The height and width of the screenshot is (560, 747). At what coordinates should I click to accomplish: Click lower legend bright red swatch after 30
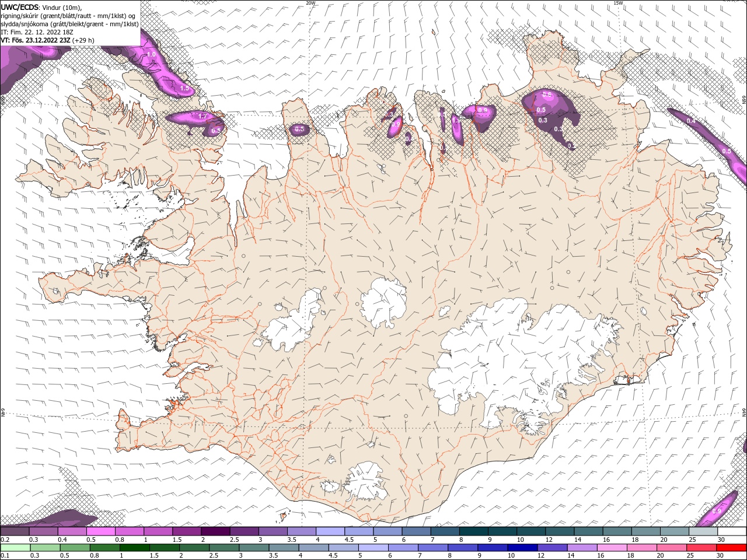[732, 547]
